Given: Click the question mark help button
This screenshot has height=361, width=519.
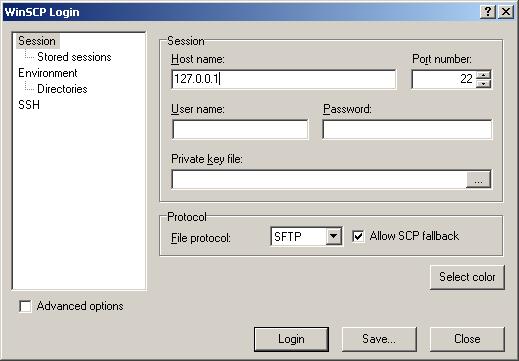Looking at the screenshot, I should (x=488, y=12).
